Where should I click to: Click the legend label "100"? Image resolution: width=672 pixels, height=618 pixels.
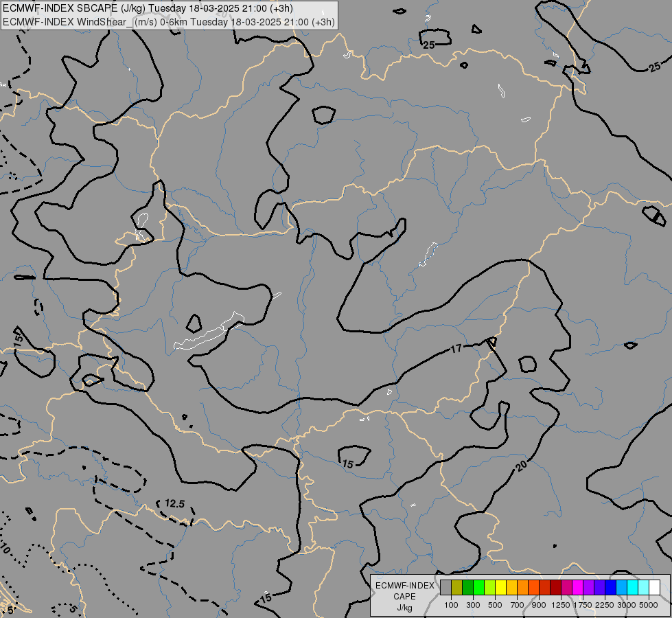[x=451, y=605]
